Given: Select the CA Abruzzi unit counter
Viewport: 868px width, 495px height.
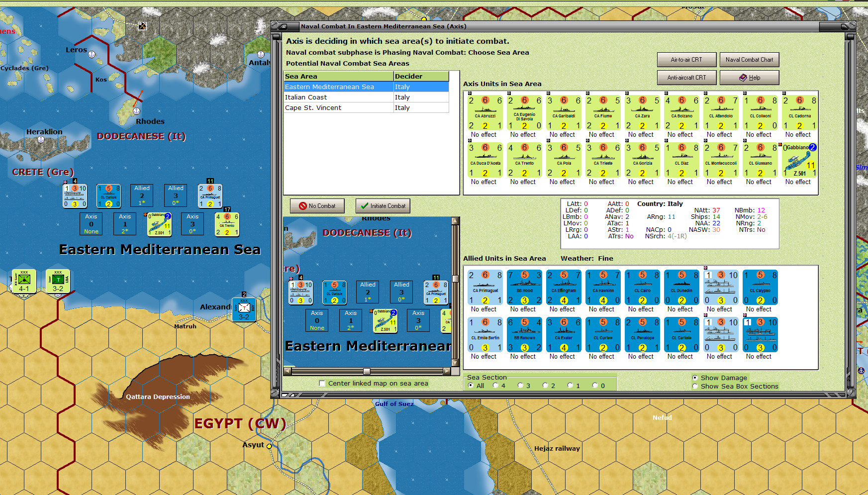Looking at the screenshot, I should (x=485, y=113).
